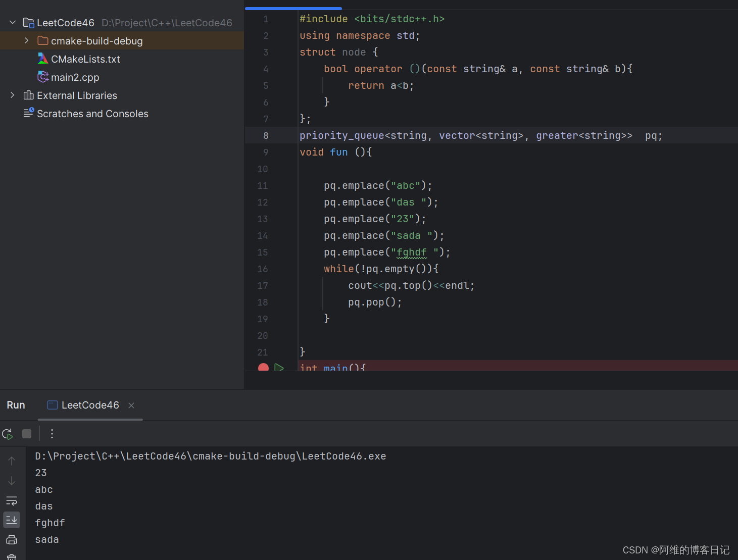Click pq.emplace("abc") line
Image resolution: width=738 pixels, height=560 pixels.
click(378, 185)
